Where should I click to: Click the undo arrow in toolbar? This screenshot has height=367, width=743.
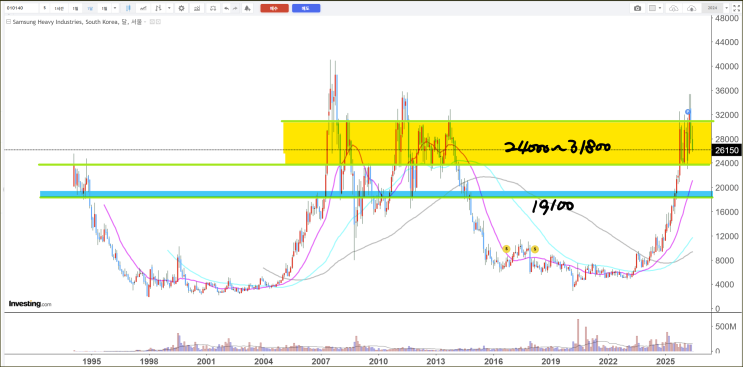coord(227,8)
